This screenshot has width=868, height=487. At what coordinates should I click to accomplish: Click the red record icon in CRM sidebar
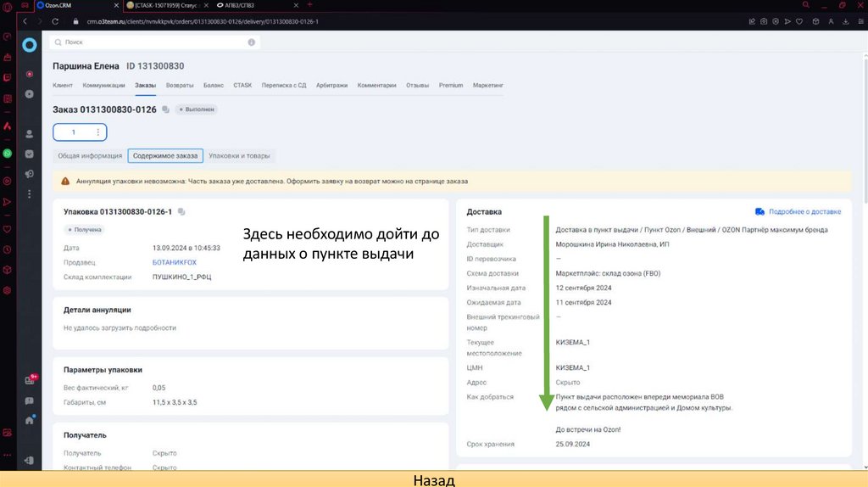tap(30, 74)
